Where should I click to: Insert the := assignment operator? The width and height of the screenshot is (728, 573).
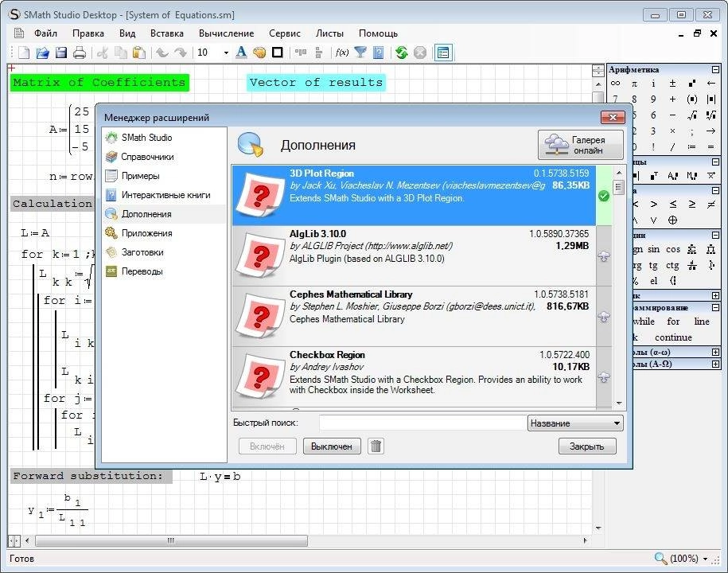(691, 146)
